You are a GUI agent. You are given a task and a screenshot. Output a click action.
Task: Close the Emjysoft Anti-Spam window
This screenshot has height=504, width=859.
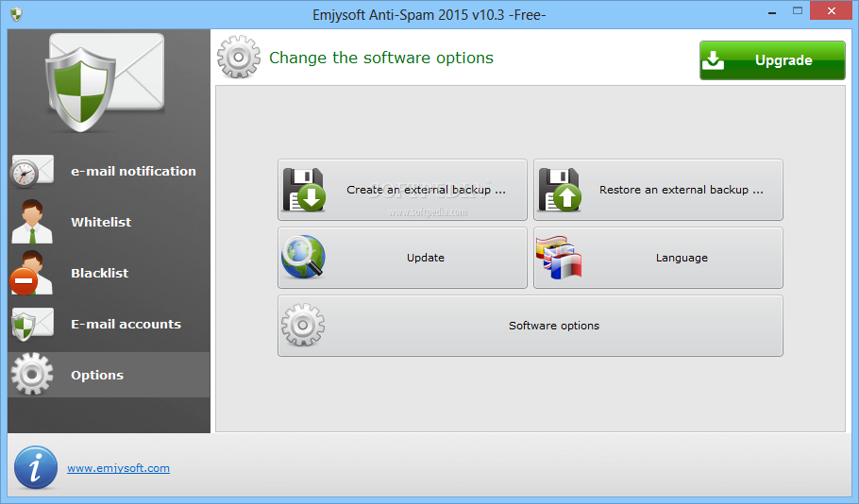[832, 11]
